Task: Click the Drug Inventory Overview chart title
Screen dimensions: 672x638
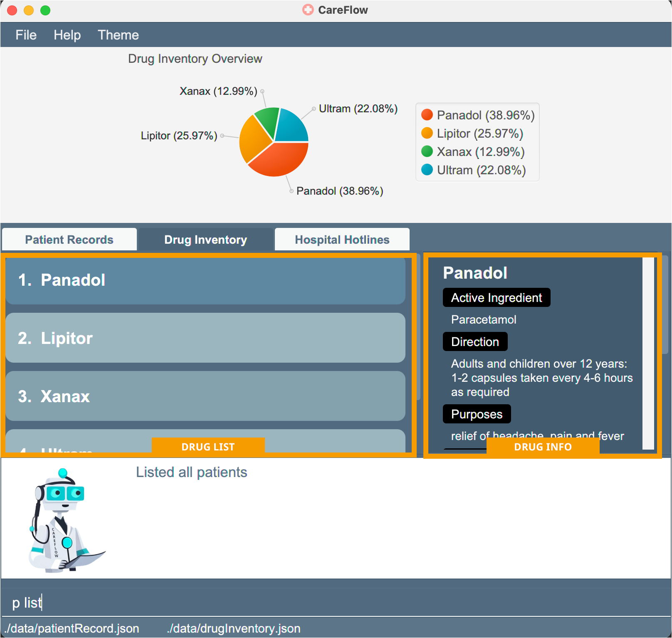Action: coord(195,59)
